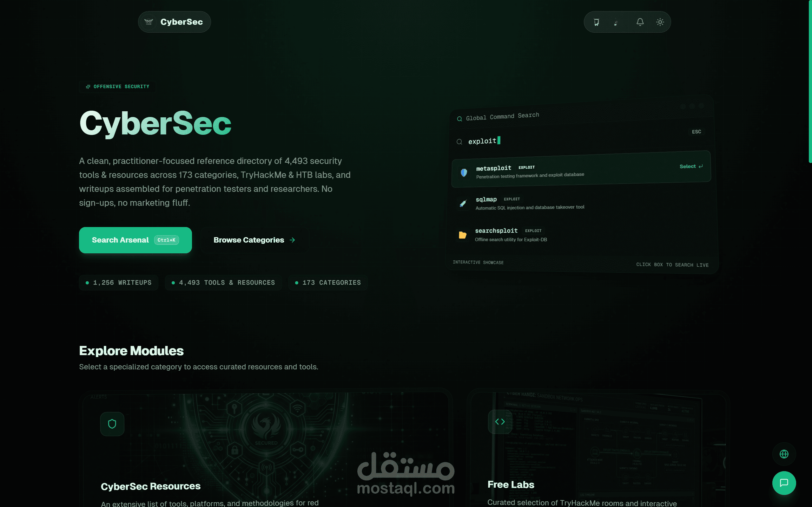Select the metasploit search result row
The height and width of the screenshot is (507, 812).
(581, 169)
